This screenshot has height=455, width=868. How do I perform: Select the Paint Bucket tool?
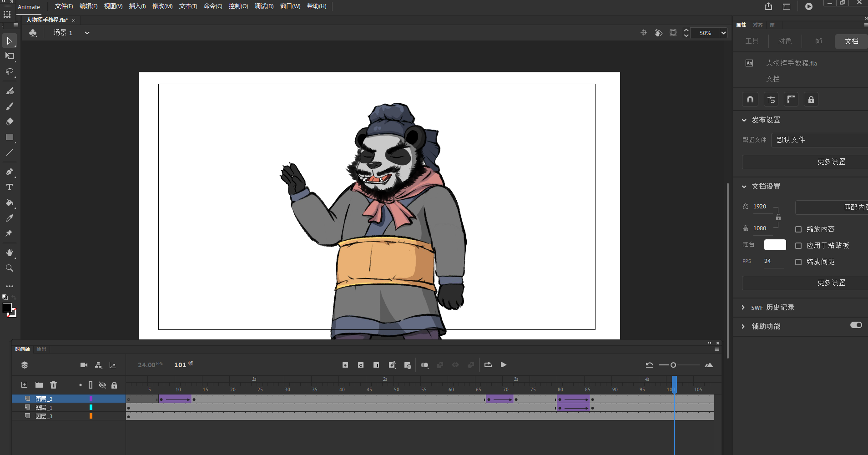coord(10,202)
